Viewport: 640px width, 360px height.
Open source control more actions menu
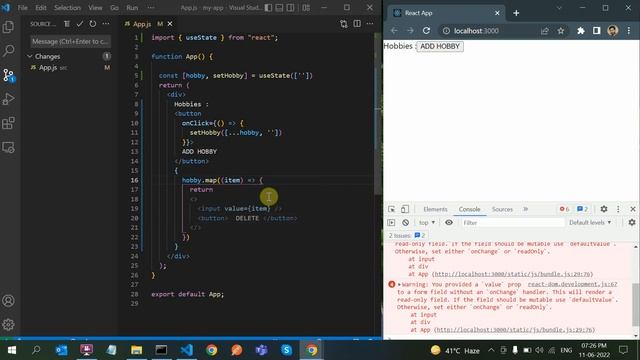pos(106,24)
